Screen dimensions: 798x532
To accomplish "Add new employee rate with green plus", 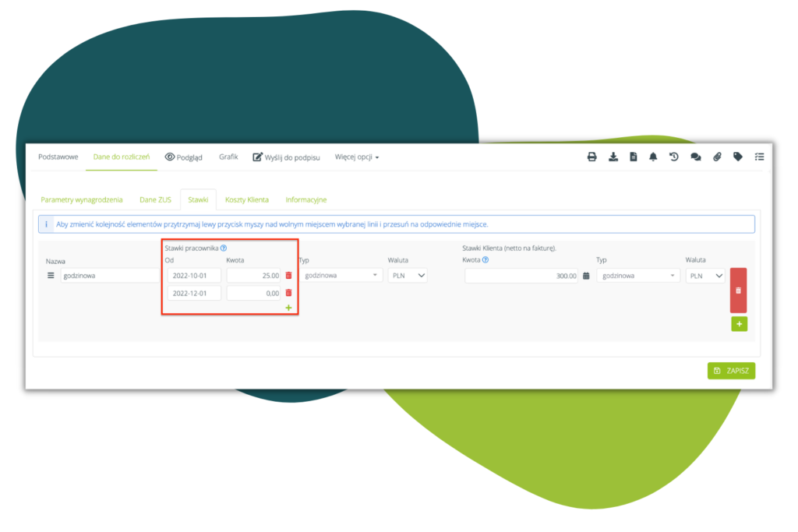I will point(288,308).
